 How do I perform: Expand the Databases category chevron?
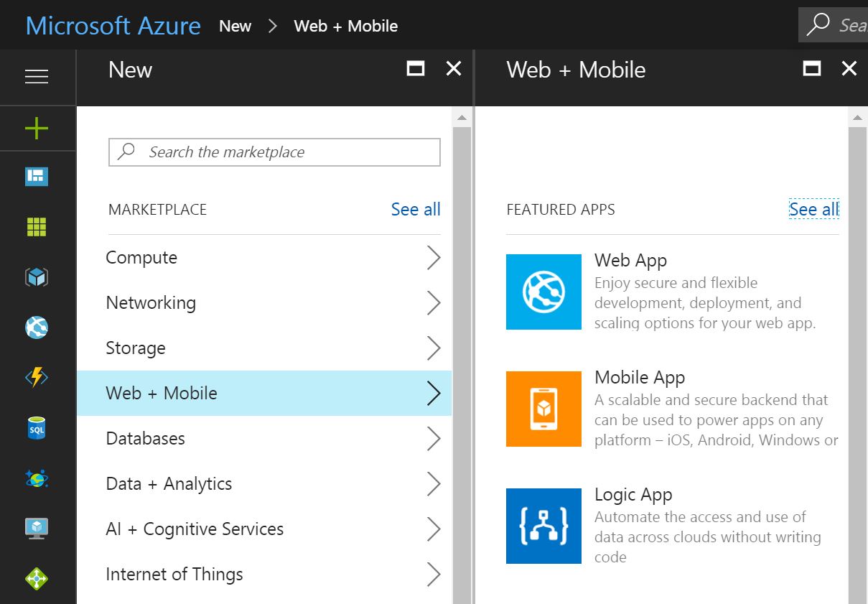click(x=433, y=439)
